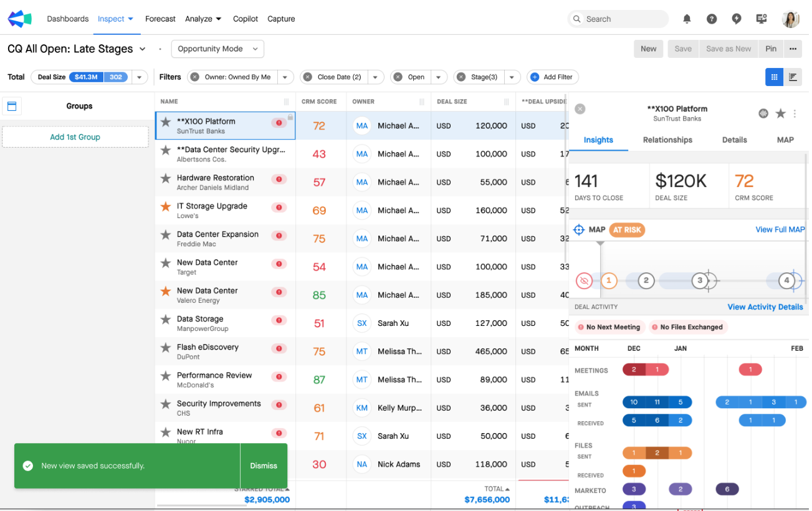This screenshot has height=511, width=812.
Task: Open the Forecast page
Action: pos(160,19)
